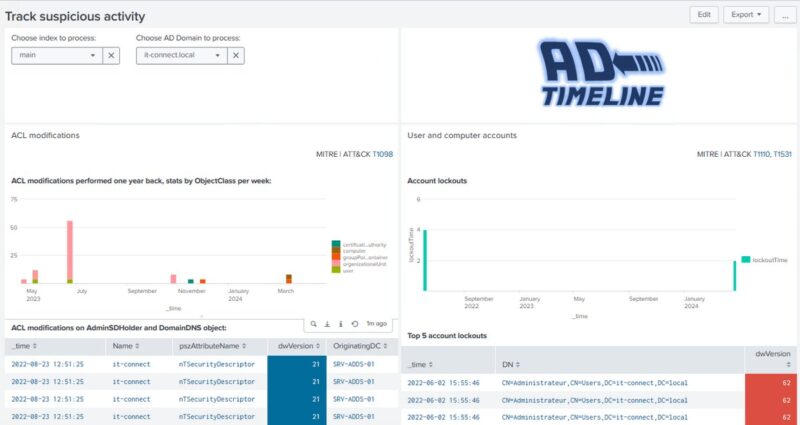Open the MITRE T1110 link
Screen dimensions: 800x425
(762, 154)
